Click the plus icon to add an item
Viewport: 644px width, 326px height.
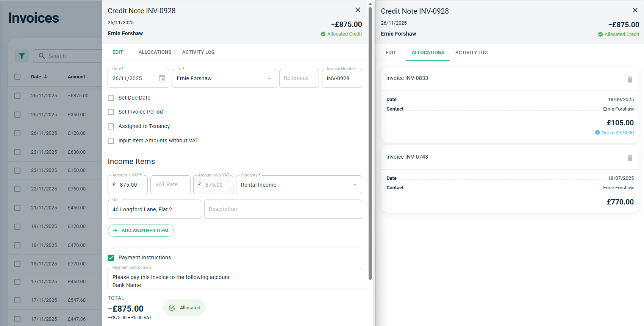[115, 231]
